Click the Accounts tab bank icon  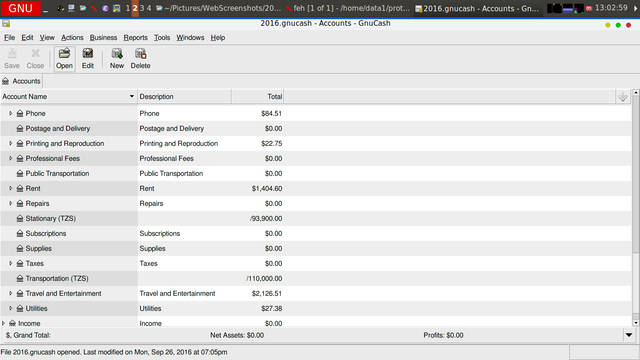click(x=5, y=81)
